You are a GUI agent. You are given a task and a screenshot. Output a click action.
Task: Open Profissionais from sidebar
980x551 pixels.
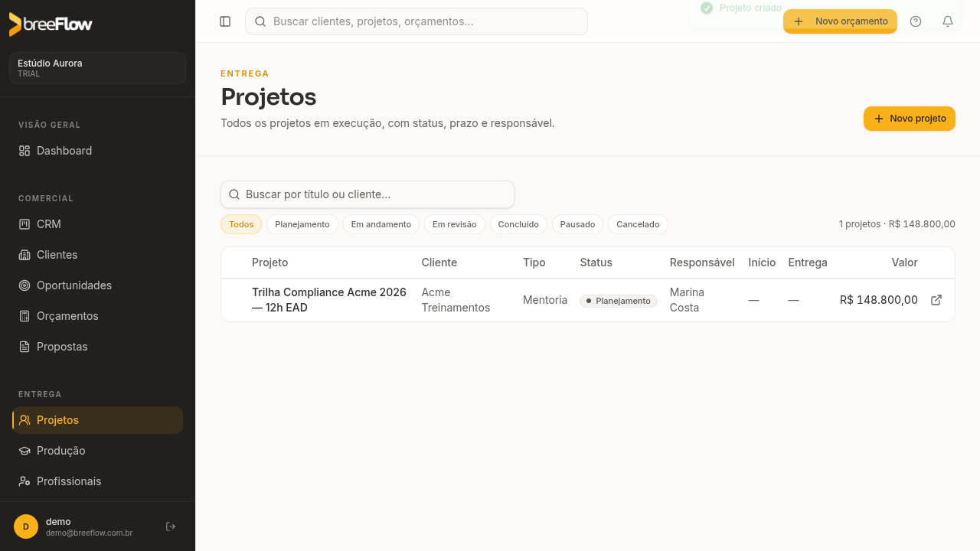97,481
